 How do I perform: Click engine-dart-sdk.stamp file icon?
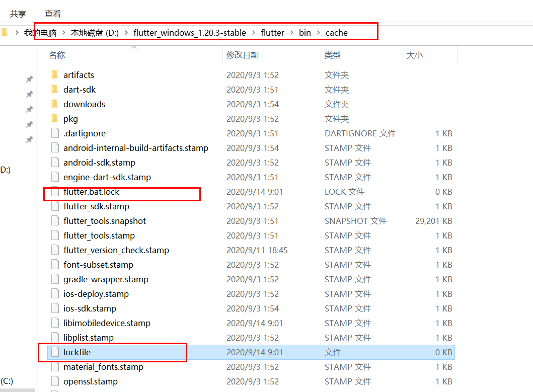pyautogui.click(x=55, y=177)
